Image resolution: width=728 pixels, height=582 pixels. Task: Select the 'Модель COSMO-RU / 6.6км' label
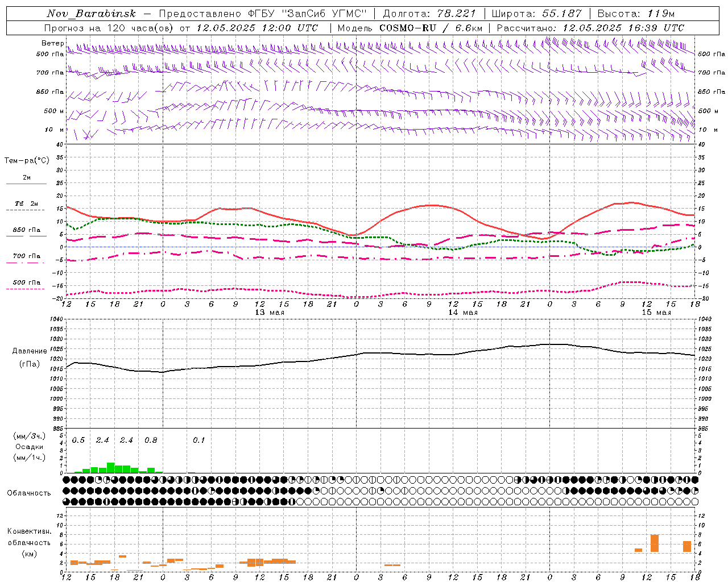[409, 28]
